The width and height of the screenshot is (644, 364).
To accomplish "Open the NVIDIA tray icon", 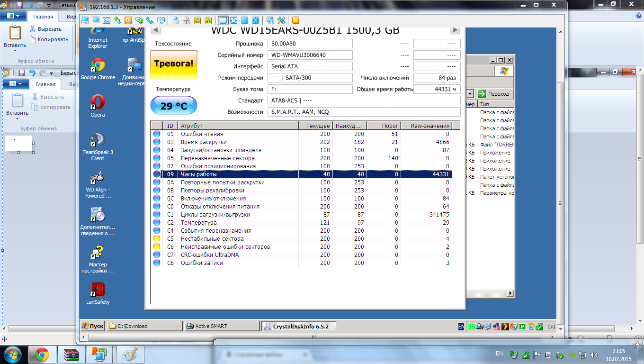I will click(x=571, y=355).
